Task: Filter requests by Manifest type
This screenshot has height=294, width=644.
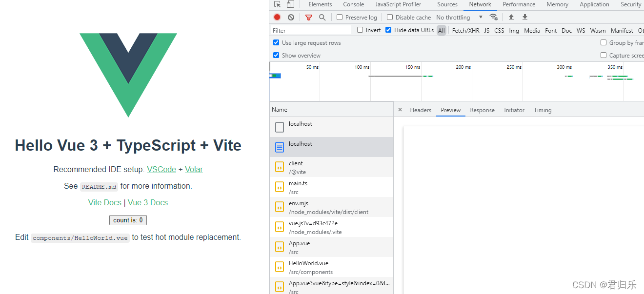Action: (622, 30)
